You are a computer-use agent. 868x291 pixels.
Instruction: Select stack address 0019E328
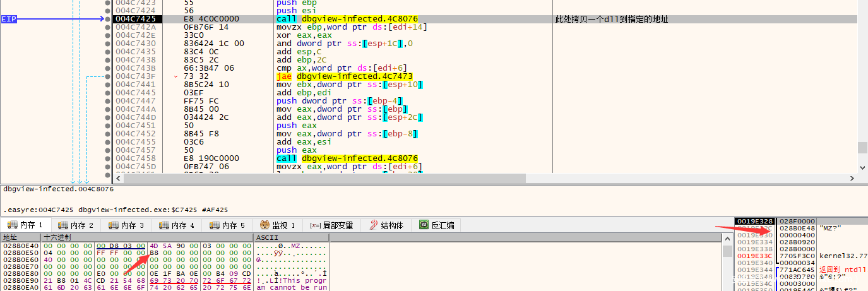755,221
